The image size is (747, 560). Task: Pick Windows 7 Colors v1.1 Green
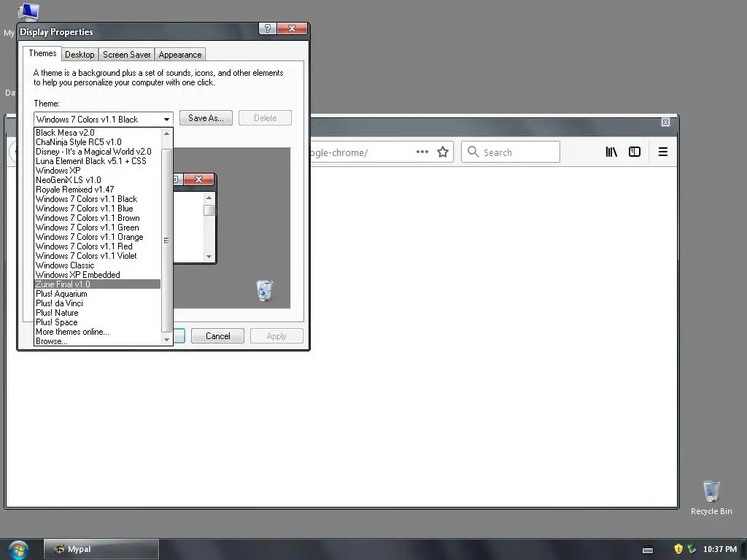[x=98, y=227]
